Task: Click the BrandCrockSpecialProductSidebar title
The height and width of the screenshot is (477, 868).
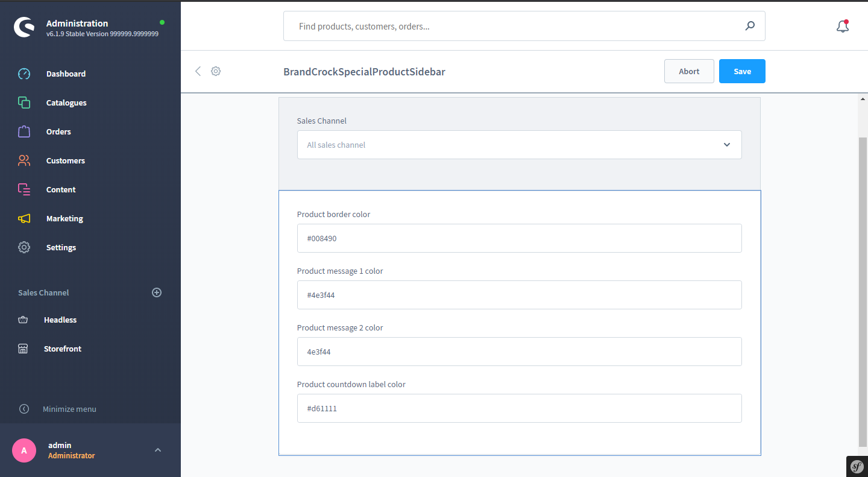Action: [364, 72]
